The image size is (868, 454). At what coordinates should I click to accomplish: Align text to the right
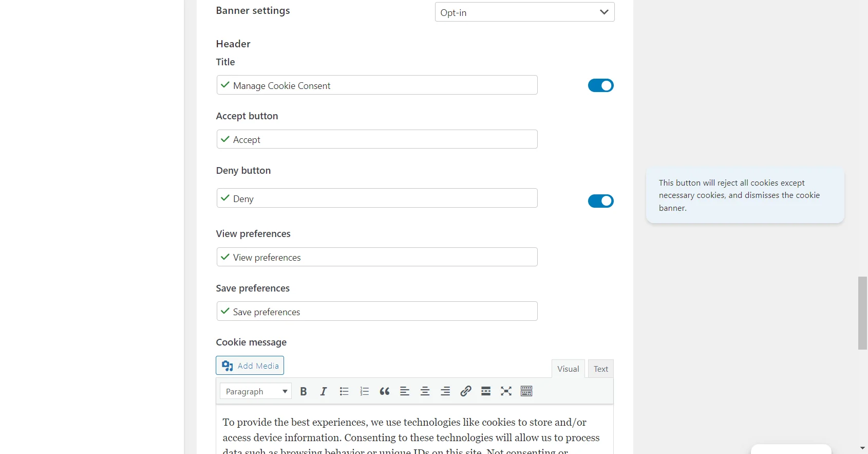point(445,391)
